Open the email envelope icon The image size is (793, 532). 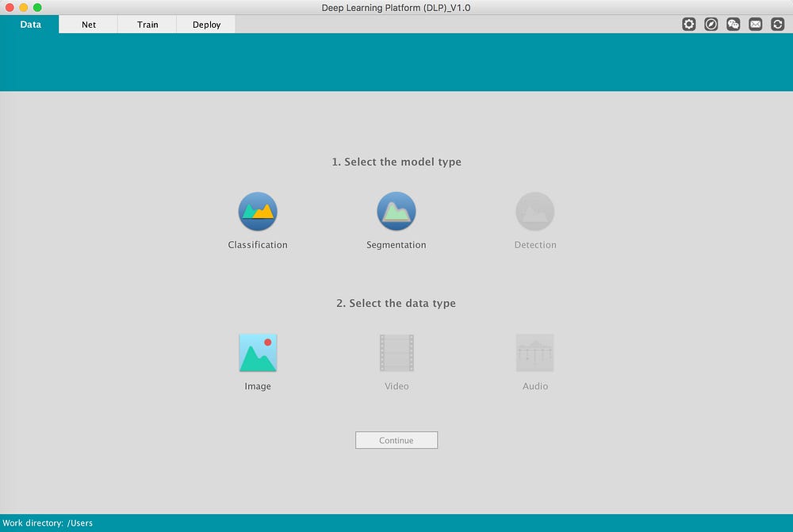click(x=756, y=25)
